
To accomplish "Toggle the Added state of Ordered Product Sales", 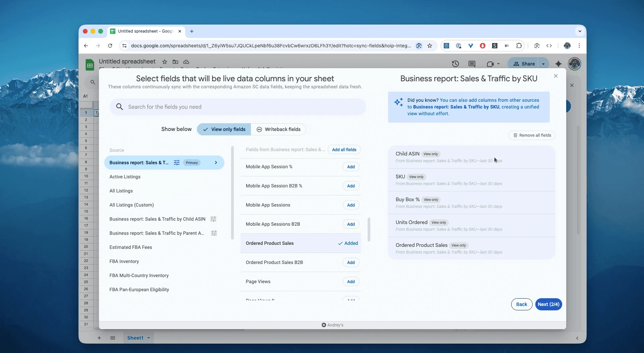I will click(348, 243).
